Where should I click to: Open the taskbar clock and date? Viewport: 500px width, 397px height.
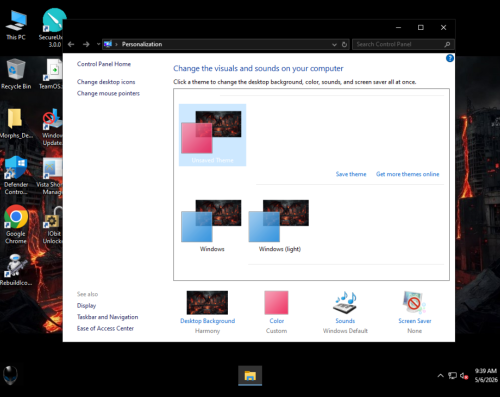click(486, 375)
